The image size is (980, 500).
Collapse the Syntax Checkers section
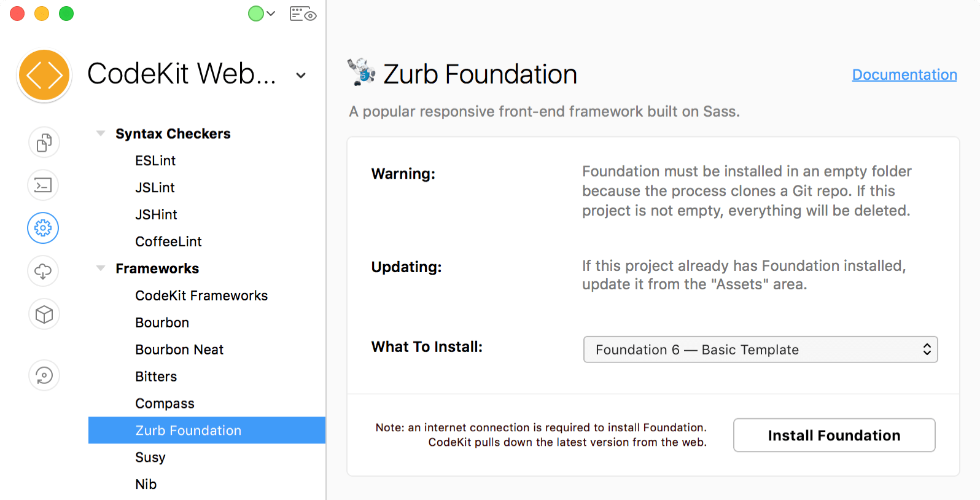(101, 133)
